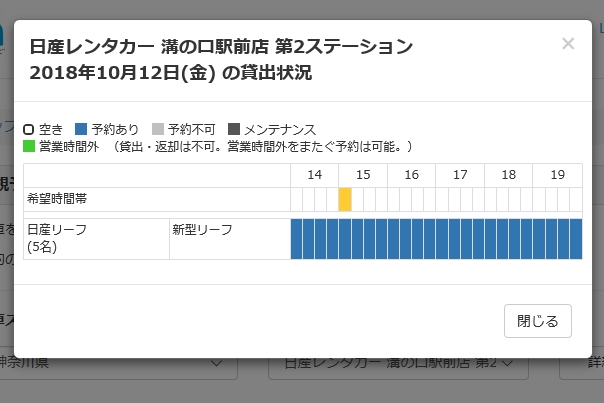This screenshot has width=604, height=403.
Task: Click the light gray 予約不可 legend icon
Action: tap(157, 130)
